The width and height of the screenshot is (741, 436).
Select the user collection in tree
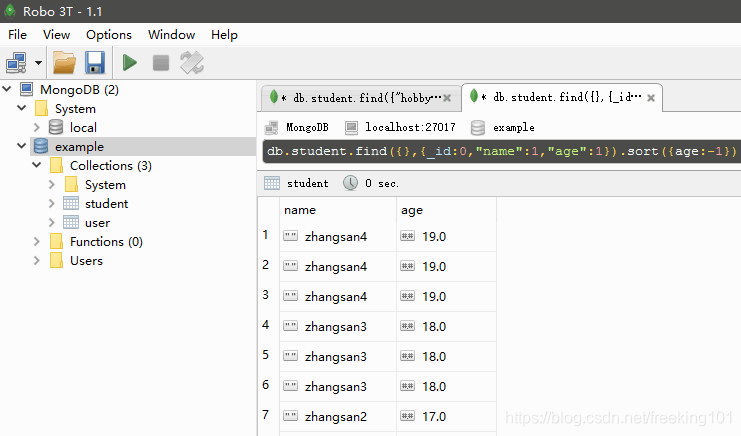(97, 223)
